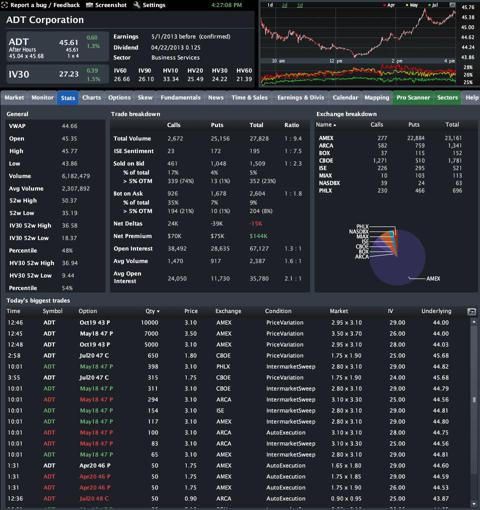Click the down arrow of the trades scrollbar

pos(474,503)
